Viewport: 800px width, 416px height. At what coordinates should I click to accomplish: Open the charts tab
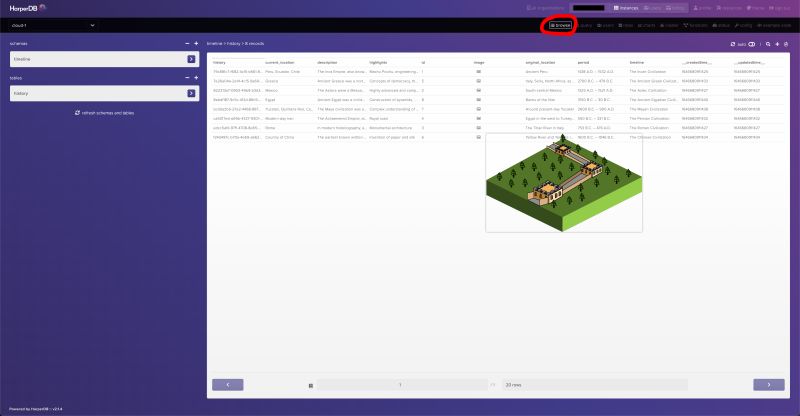[x=646, y=25]
